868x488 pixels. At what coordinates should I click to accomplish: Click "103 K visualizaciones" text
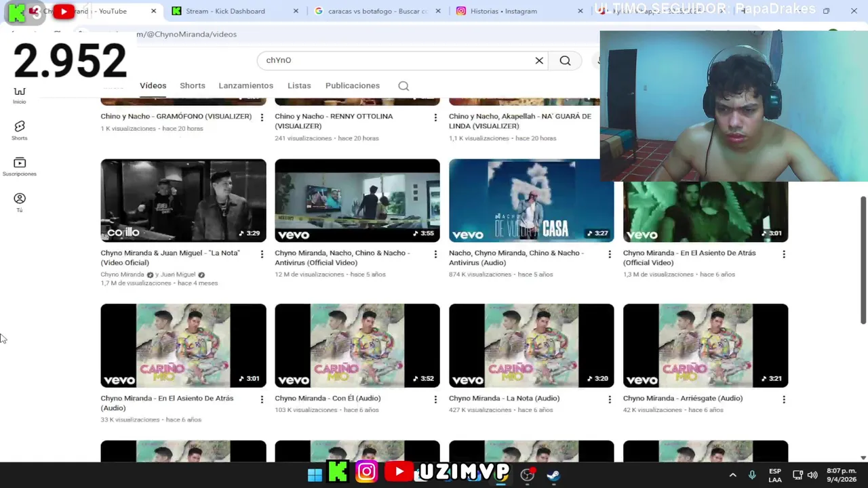(x=306, y=410)
